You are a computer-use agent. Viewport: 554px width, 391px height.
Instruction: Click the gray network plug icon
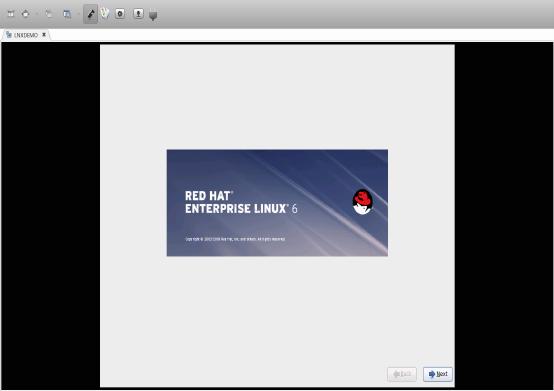click(x=153, y=16)
